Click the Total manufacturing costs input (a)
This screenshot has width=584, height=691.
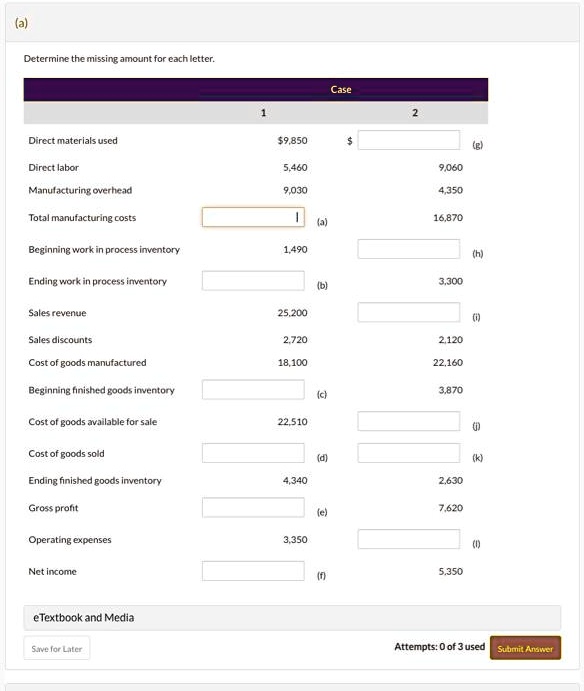click(253, 217)
